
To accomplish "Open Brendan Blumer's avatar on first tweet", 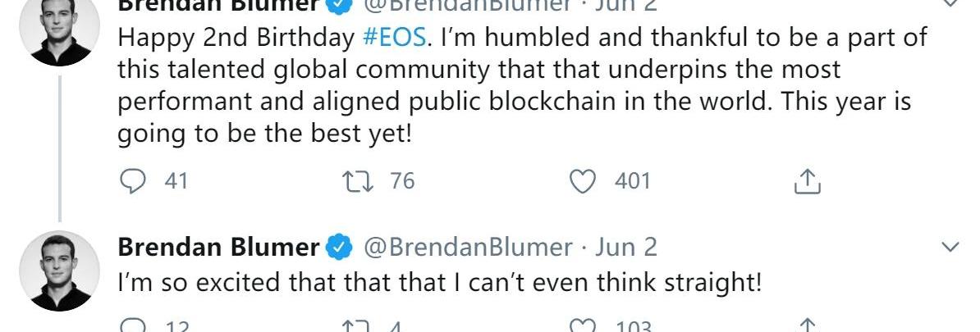I will (59, 33).
